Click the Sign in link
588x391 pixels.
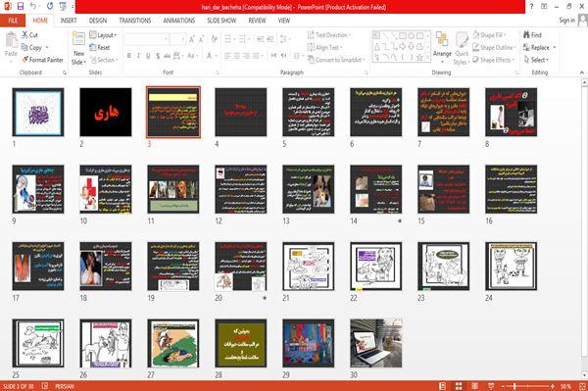(x=566, y=21)
